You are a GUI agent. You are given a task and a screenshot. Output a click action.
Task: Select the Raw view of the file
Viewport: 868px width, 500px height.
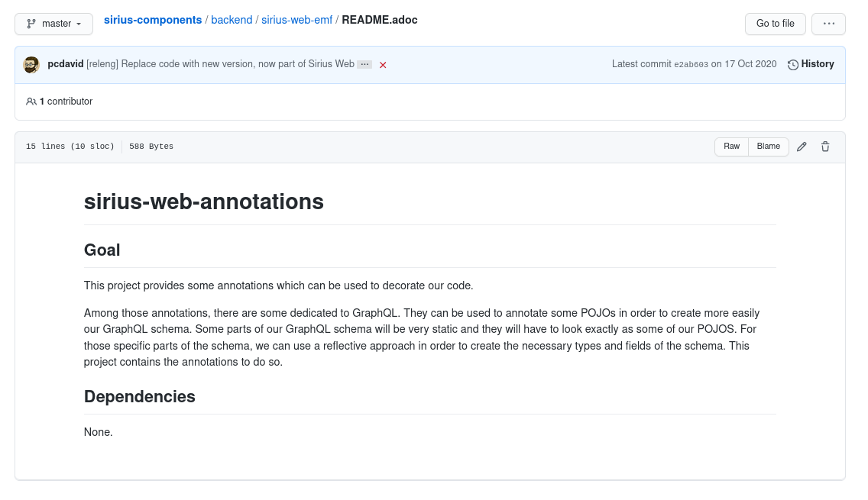point(731,147)
